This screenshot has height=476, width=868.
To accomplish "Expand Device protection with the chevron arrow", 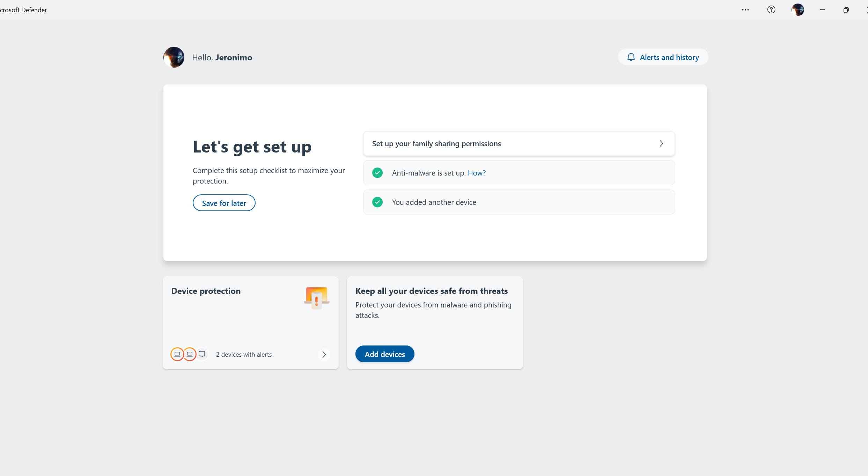I will pyautogui.click(x=324, y=355).
